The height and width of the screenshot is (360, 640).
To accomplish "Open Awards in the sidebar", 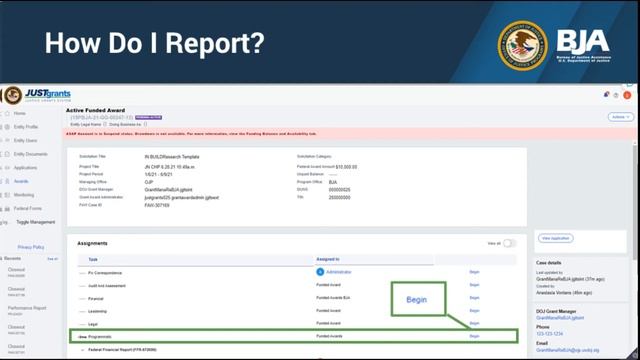I will (21, 181).
